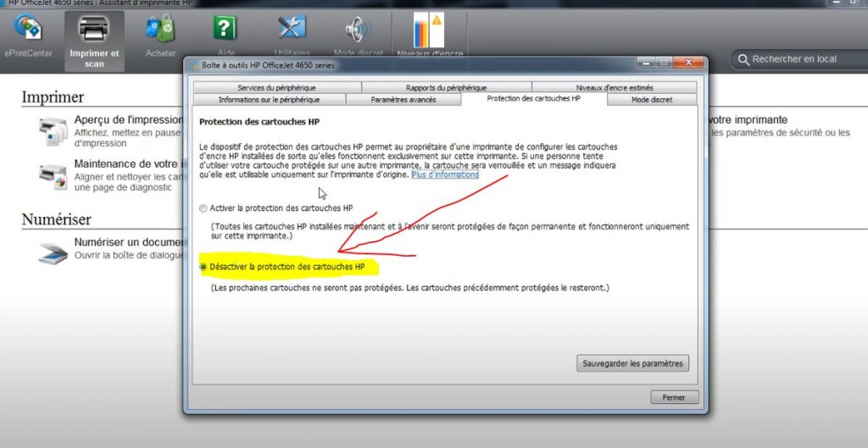The width and height of the screenshot is (868, 448).
Task: Click the search magnifier icon
Action: tap(743, 59)
